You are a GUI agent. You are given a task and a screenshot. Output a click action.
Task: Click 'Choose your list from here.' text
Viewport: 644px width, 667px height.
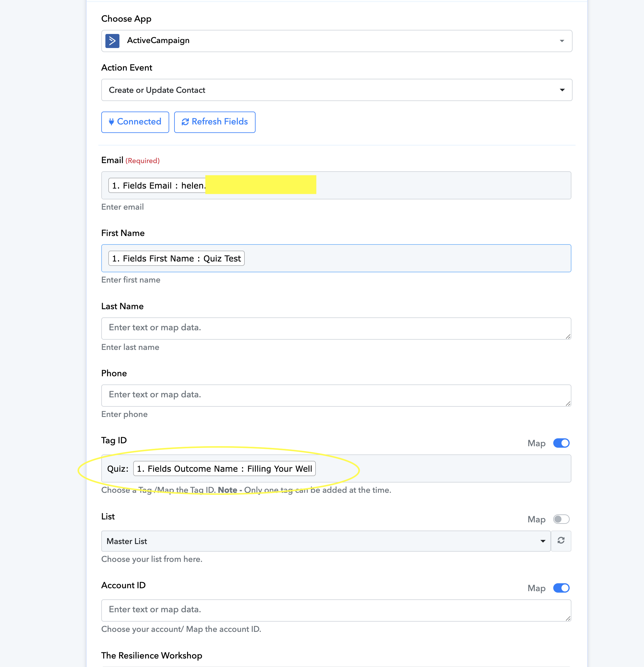coord(152,559)
